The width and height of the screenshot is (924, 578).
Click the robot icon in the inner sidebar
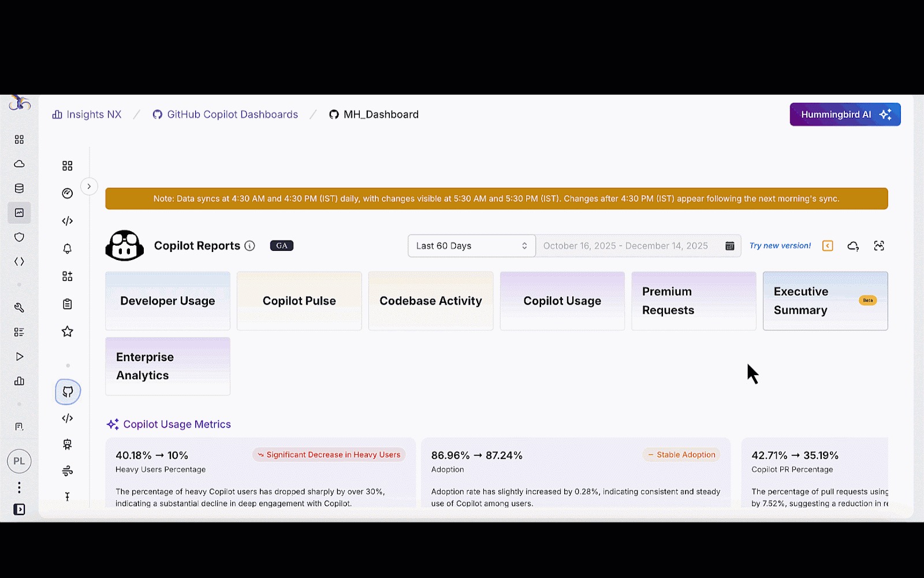68,444
